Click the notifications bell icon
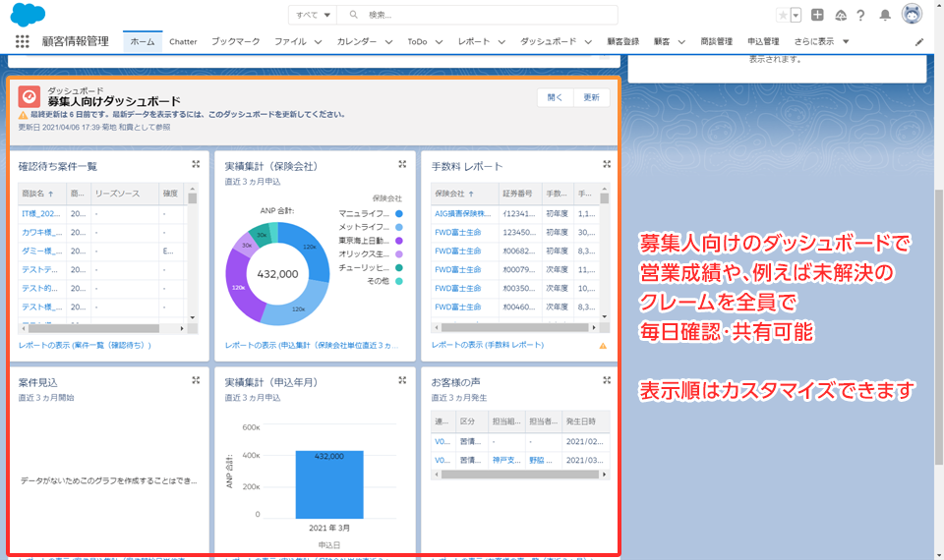This screenshot has width=944, height=560. [x=885, y=16]
